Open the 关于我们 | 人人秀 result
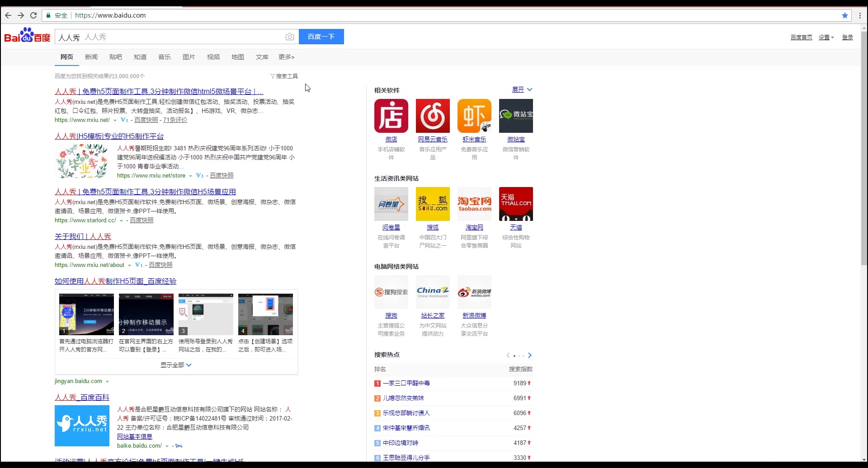The image size is (868, 468). coord(83,236)
